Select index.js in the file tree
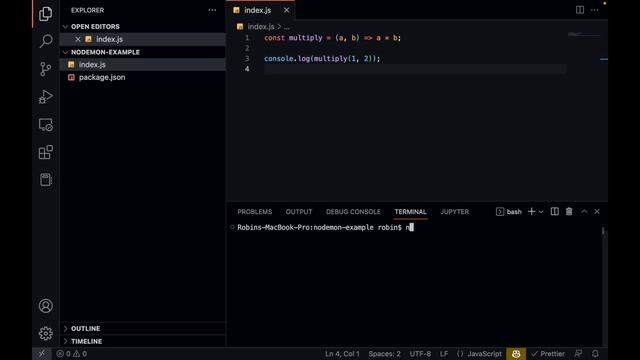Viewport: 640px width, 360px height. 143,64
